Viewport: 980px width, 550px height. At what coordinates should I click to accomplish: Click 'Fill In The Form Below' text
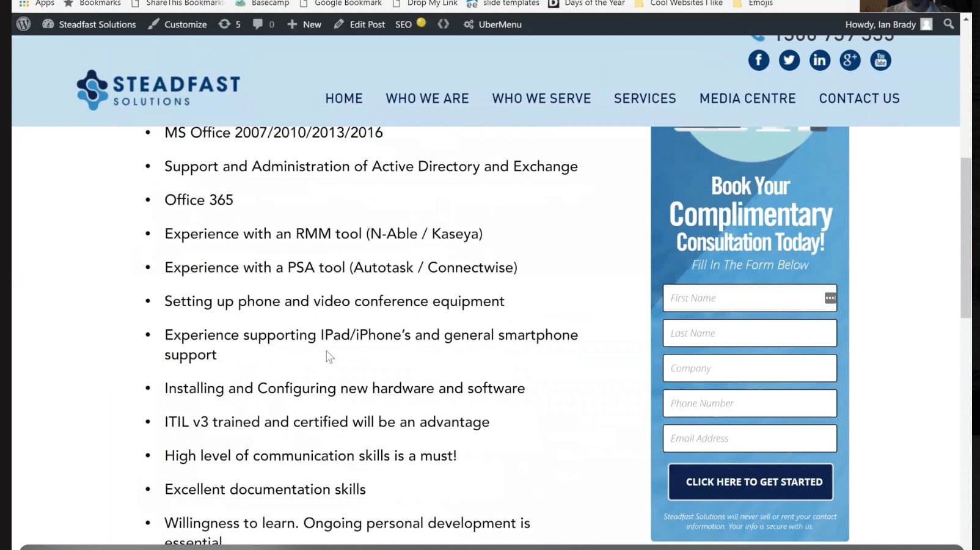[750, 265]
